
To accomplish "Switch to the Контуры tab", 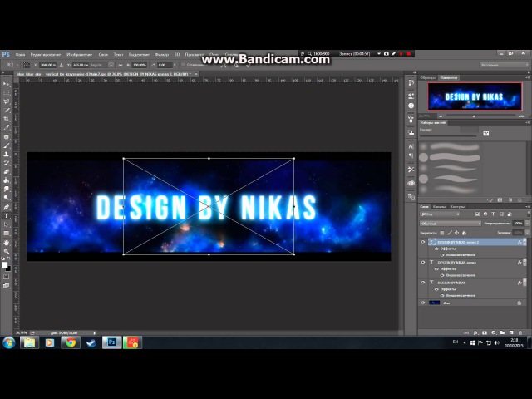I will pos(457,206).
